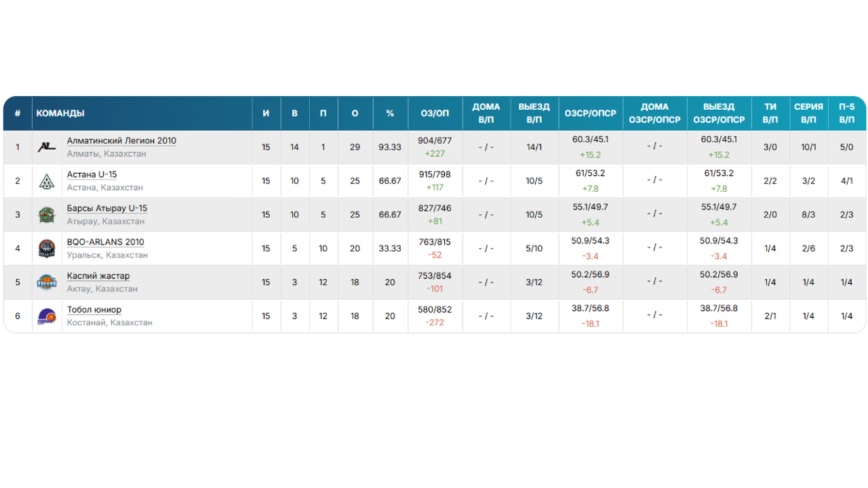Image resolution: width=868 pixels, height=488 pixels.
Task: Click the Астана U-15 team logo
Action: tap(46, 181)
